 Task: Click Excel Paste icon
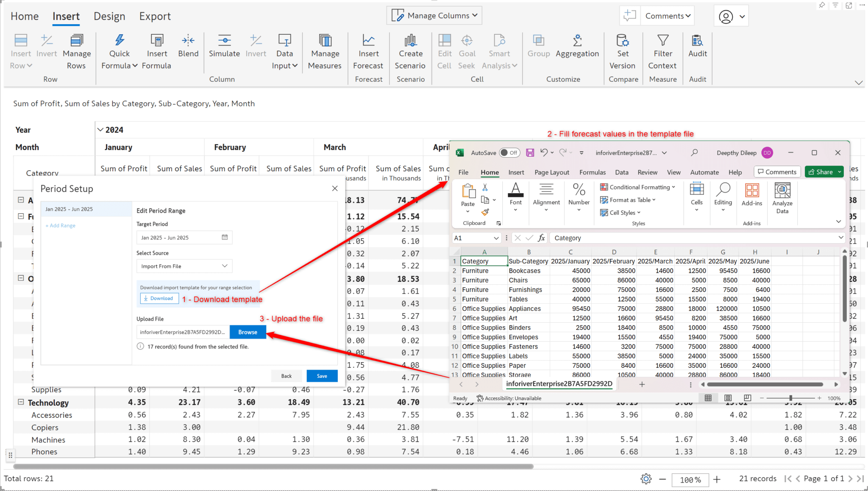pos(468,191)
